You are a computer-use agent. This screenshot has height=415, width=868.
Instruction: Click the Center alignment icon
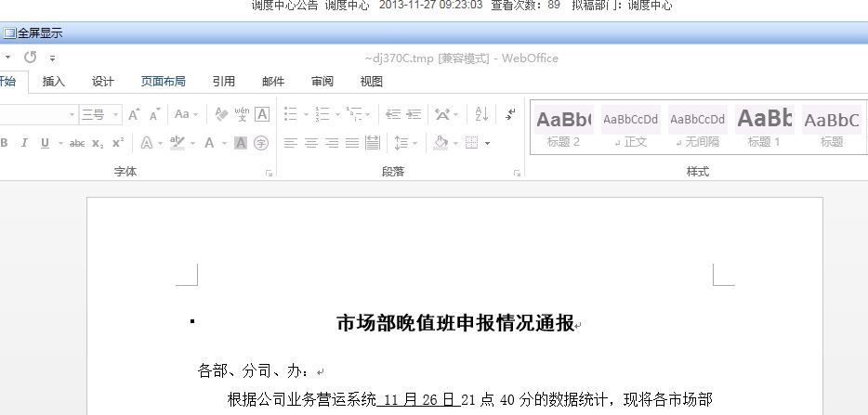311,143
